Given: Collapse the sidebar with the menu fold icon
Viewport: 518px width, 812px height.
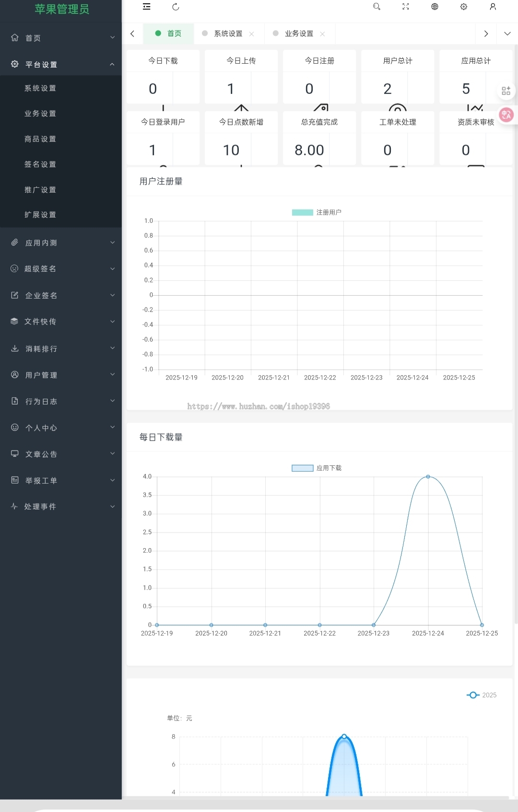Looking at the screenshot, I should [147, 7].
